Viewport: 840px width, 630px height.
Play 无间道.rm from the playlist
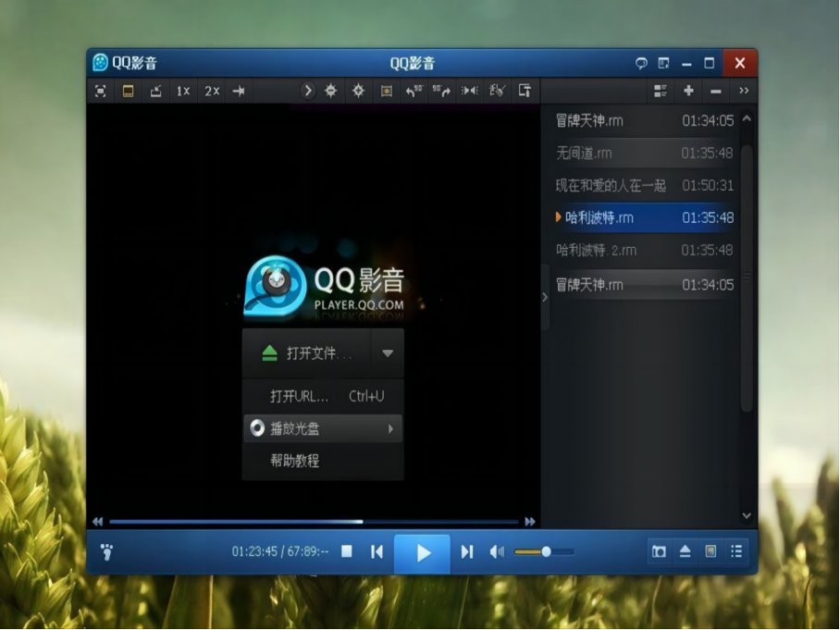point(611,154)
